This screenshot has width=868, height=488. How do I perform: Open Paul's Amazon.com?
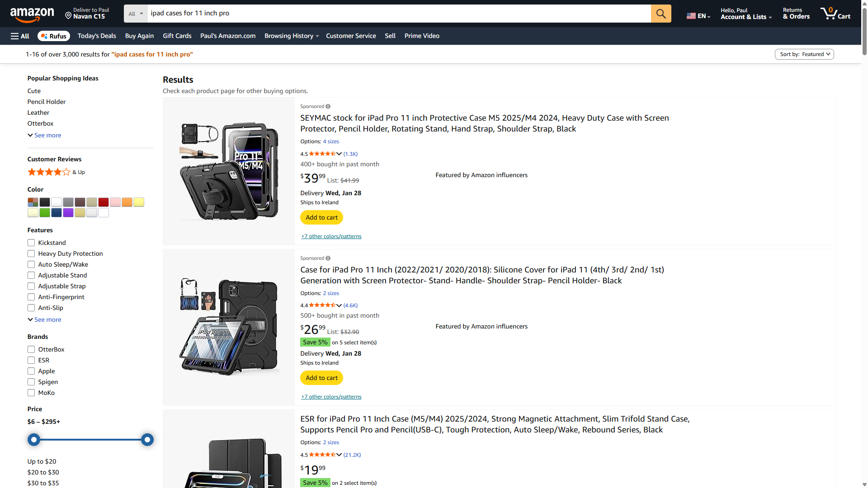tap(228, 36)
